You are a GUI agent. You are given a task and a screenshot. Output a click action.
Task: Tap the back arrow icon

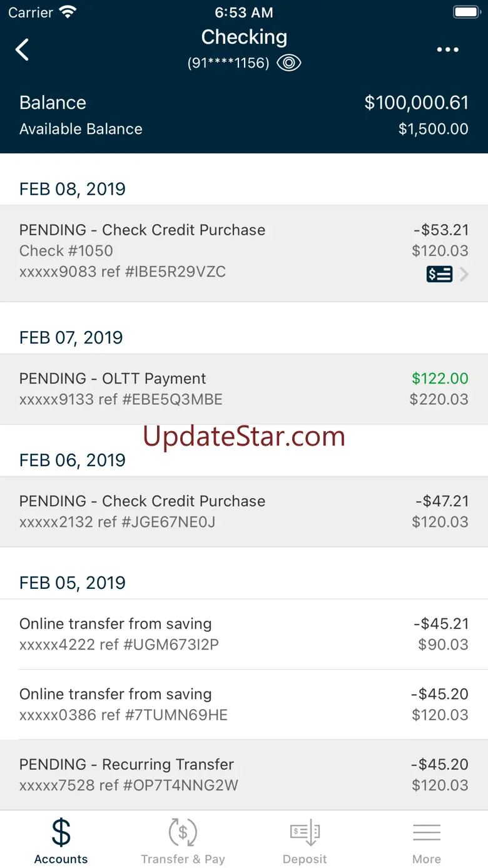(x=23, y=49)
